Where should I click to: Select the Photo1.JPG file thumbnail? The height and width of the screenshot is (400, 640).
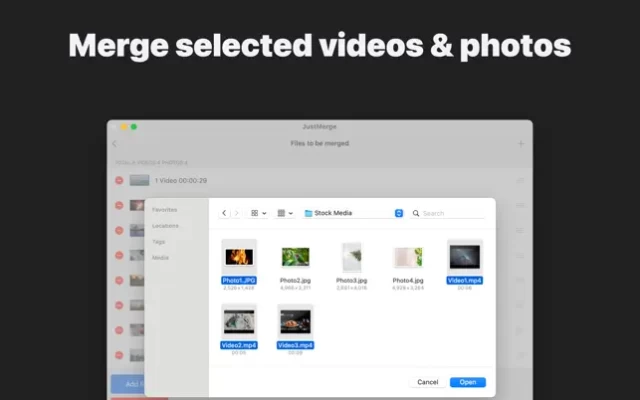(238, 257)
